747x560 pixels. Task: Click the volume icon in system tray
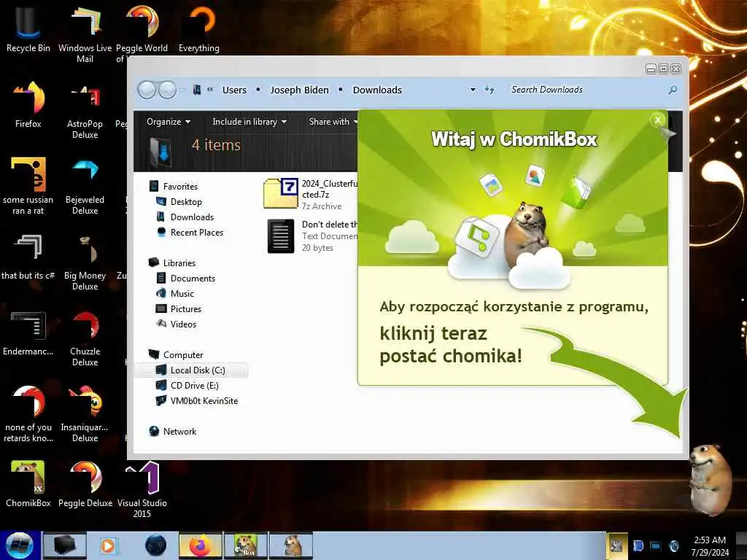(x=673, y=545)
